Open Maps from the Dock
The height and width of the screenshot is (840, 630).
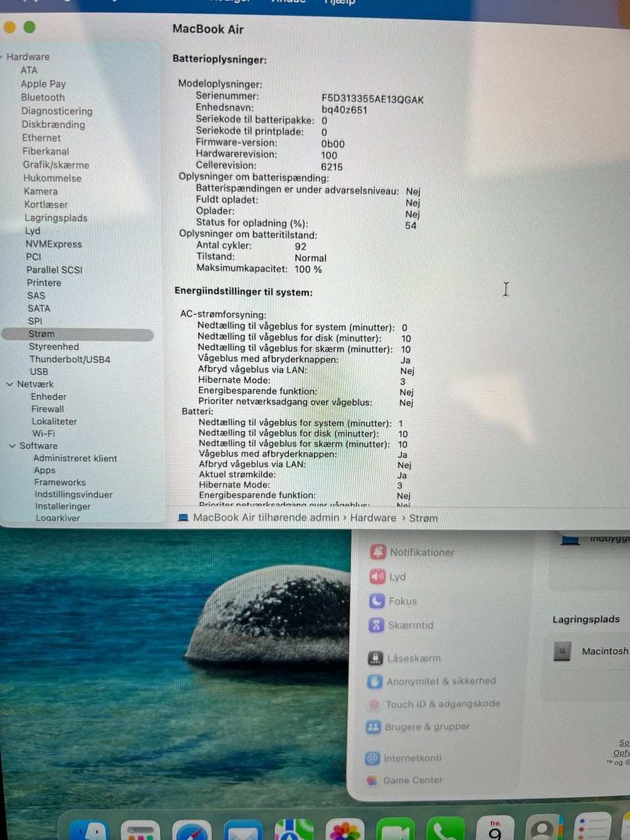pos(294,831)
